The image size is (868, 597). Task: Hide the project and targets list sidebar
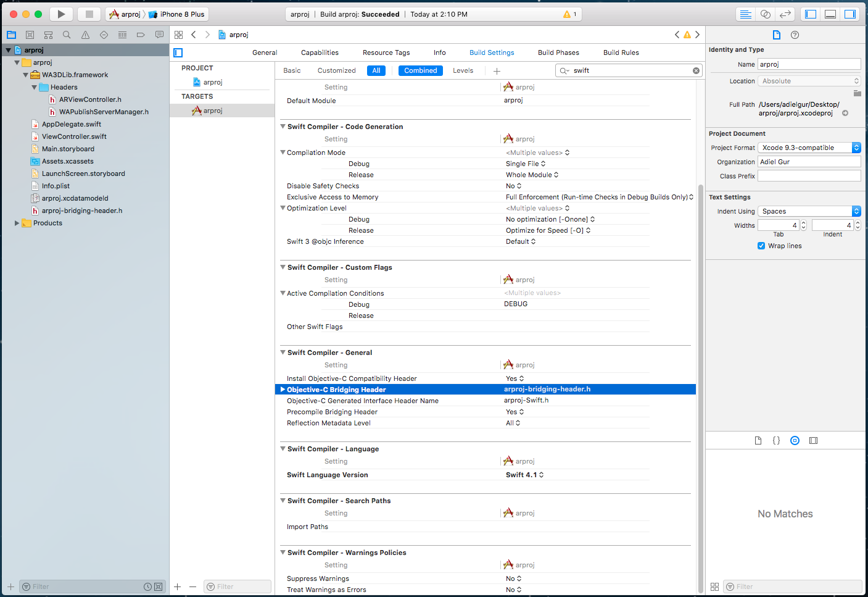tap(178, 53)
